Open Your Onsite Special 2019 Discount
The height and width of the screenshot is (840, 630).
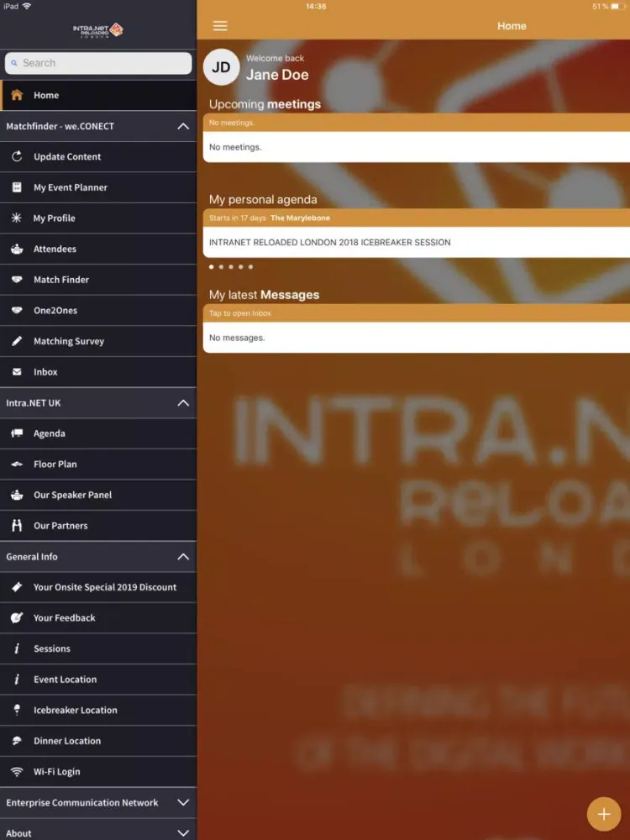98,587
